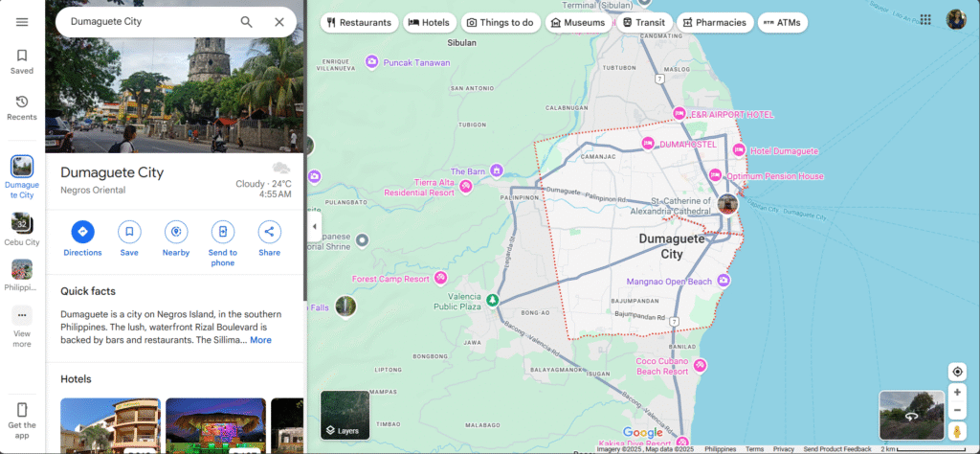Filter by Hotels chip
The image size is (980, 454).
point(430,23)
